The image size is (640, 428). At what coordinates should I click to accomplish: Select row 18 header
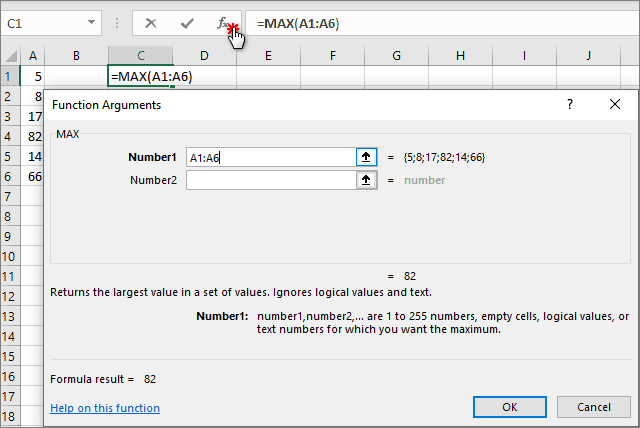(x=10, y=416)
